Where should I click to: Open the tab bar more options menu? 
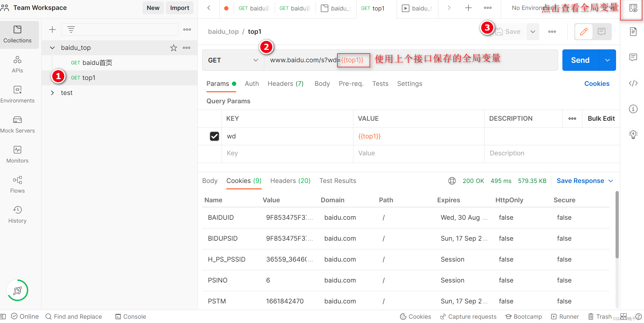(x=488, y=8)
